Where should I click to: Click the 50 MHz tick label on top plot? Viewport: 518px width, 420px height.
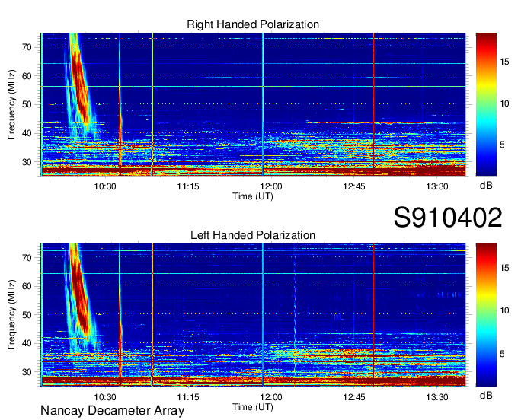[27, 105]
